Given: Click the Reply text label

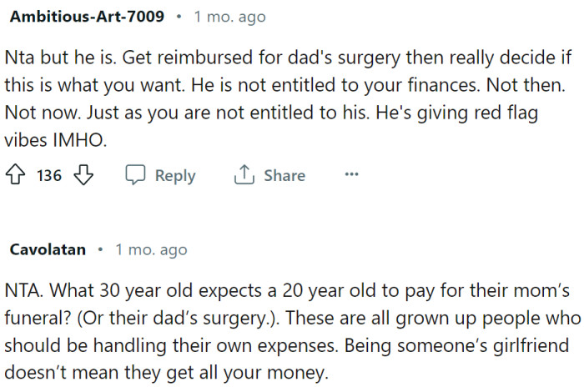Looking at the screenshot, I should [x=175, y=176].
